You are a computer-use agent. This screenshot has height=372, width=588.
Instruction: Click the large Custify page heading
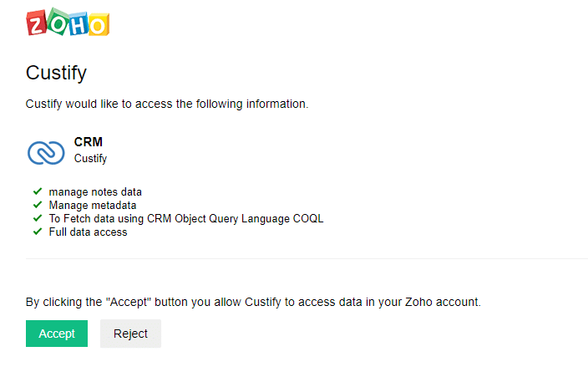(x=56, y=73)
